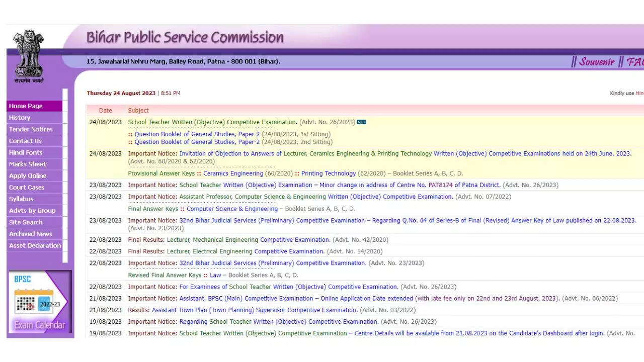This screenshot has width=644, height=362.
Task: Open the Souvenir link in header
Action: [x=597, y=62]
